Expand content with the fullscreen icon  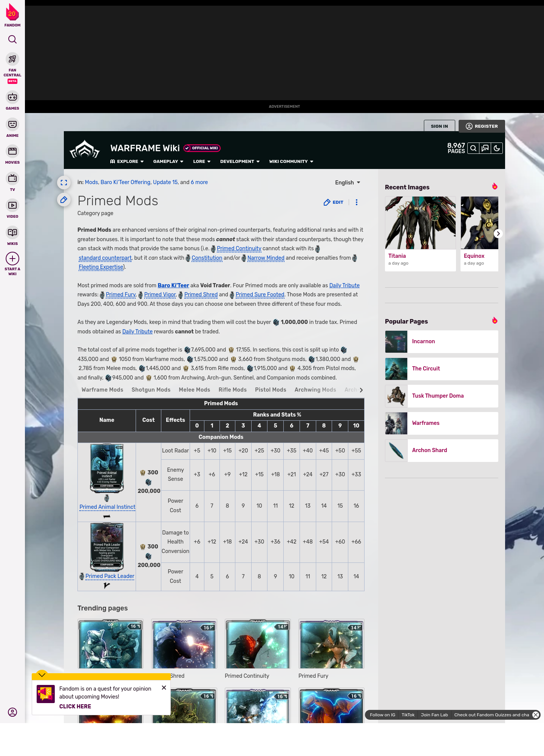[x=64, y=183]
